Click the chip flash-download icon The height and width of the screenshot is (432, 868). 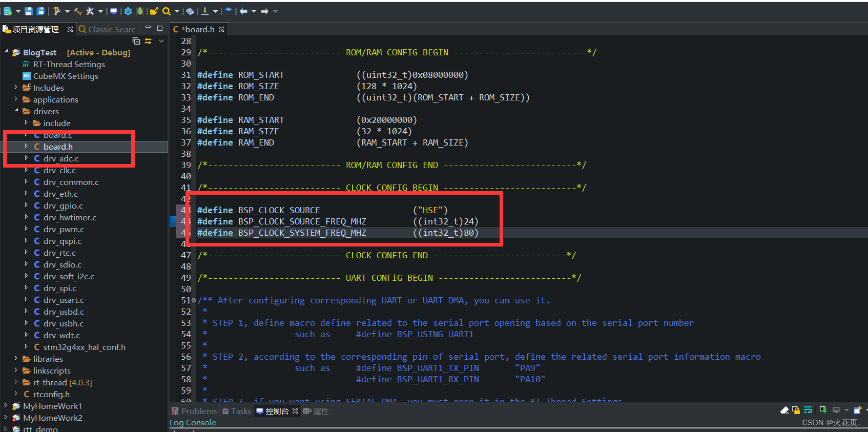[x=190, y=11]
